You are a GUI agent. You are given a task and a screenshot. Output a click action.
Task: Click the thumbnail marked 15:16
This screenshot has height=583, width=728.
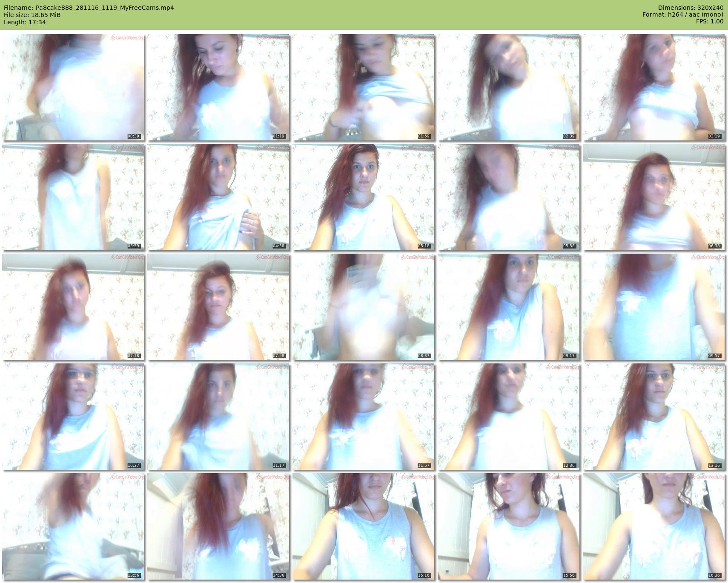pos(364,526)
